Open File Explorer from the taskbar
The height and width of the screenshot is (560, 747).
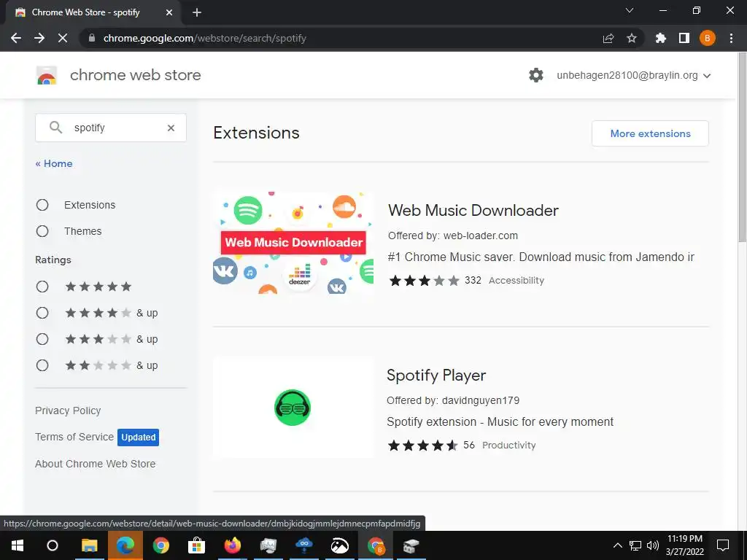click(89, 545)
